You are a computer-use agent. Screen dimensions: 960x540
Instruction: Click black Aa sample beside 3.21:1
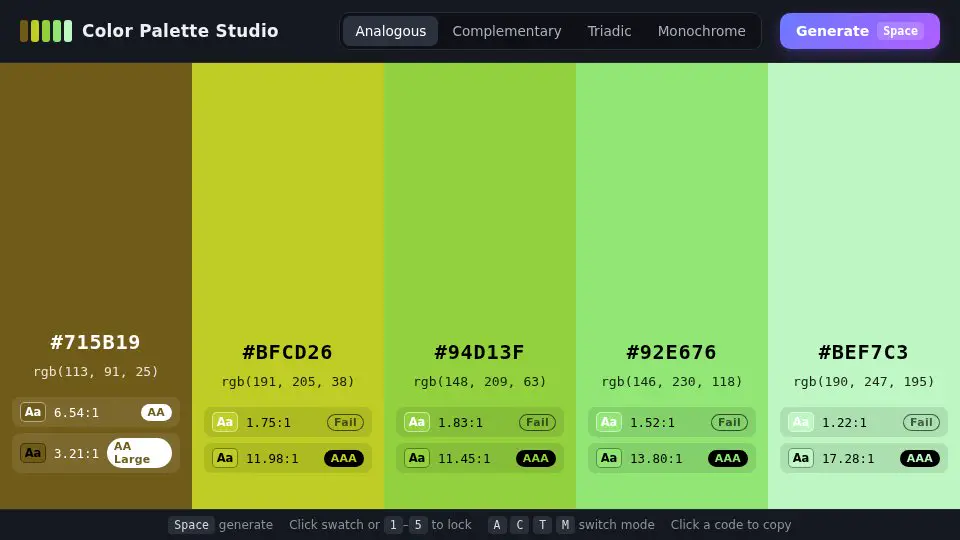(x=33, y=453)
